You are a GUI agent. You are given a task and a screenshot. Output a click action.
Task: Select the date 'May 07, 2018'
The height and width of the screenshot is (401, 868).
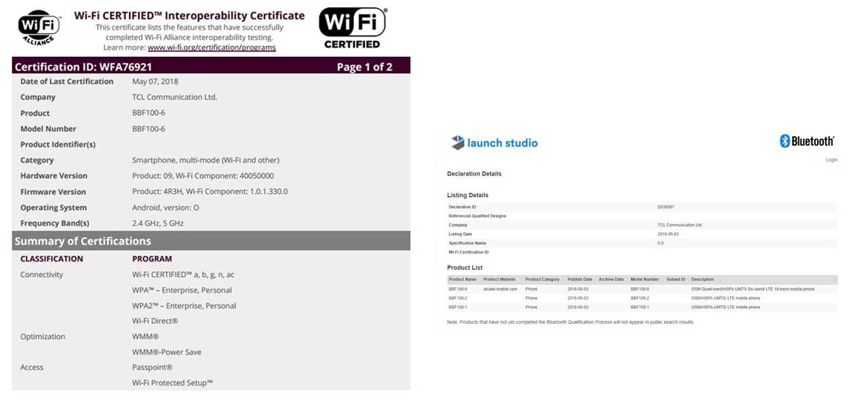coord(155,81)
